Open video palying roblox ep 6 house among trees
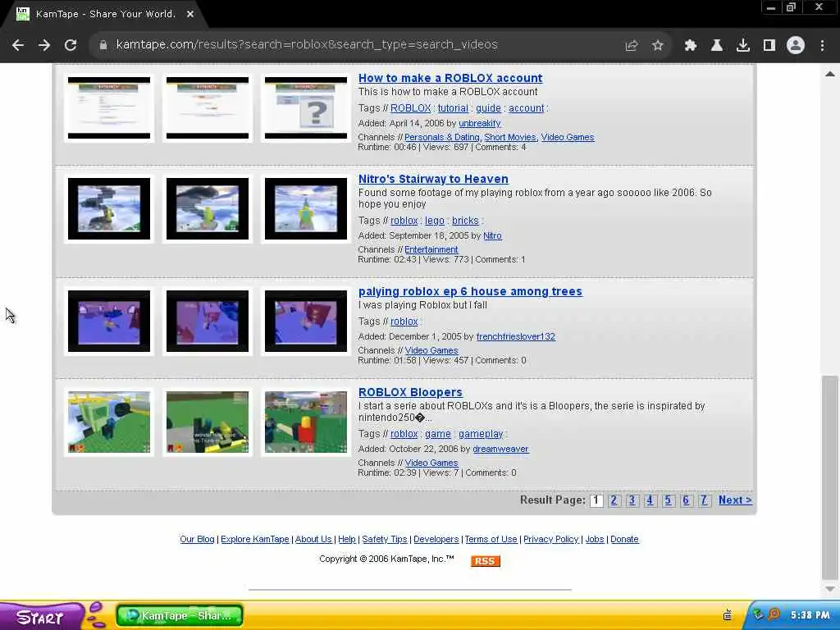Image resolution: width=840 pixels, height=630 pixels. click(470, 291)
